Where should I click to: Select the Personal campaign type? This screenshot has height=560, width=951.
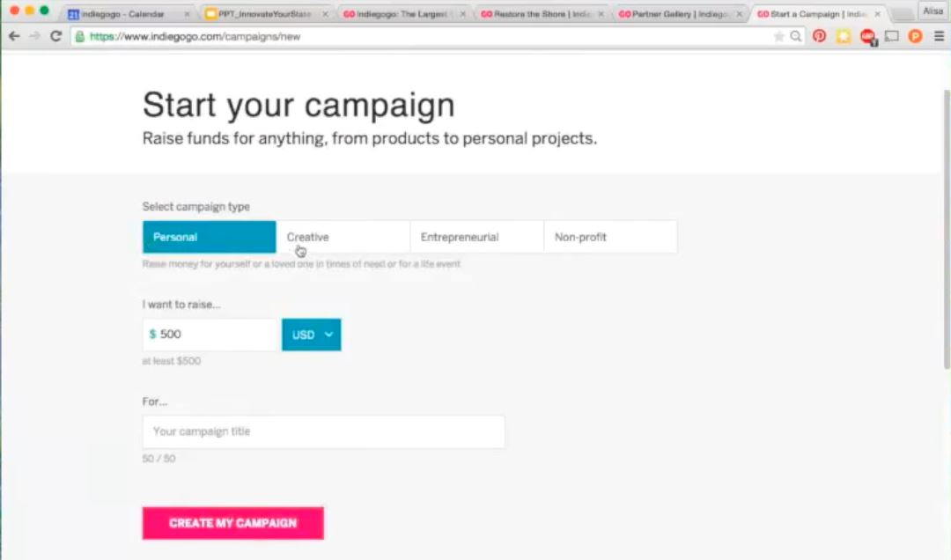click(210, 237)
